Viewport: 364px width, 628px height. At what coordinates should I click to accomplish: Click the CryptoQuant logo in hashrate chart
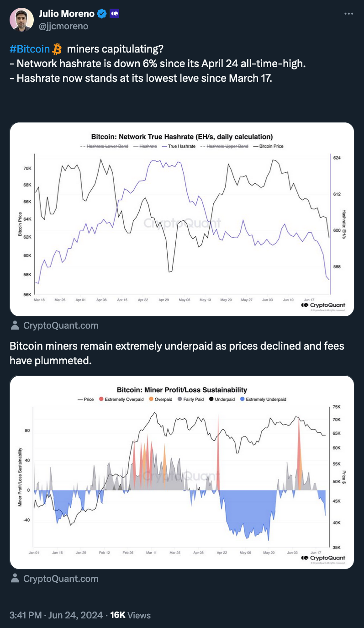point(323,305)
